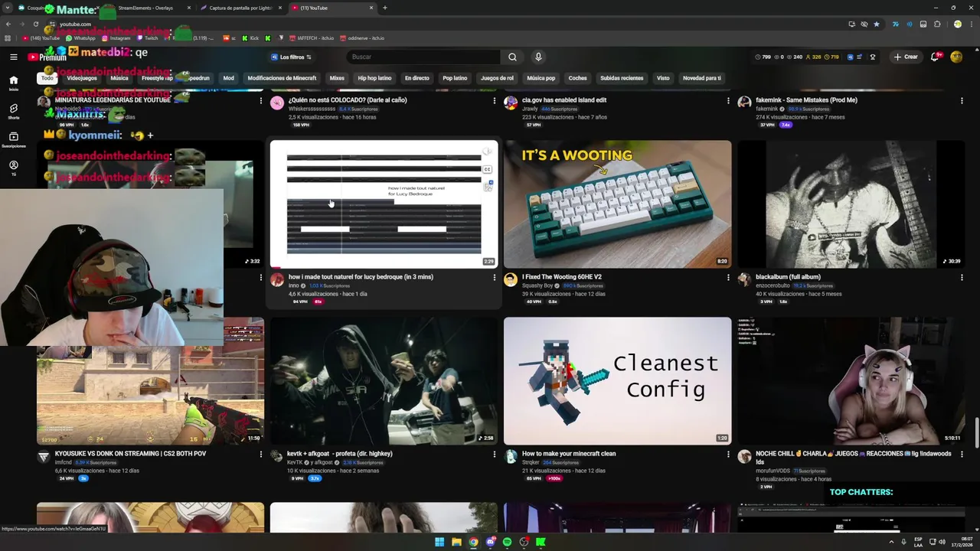Open Suscripciones in the sidebar

tap(13, 139)
